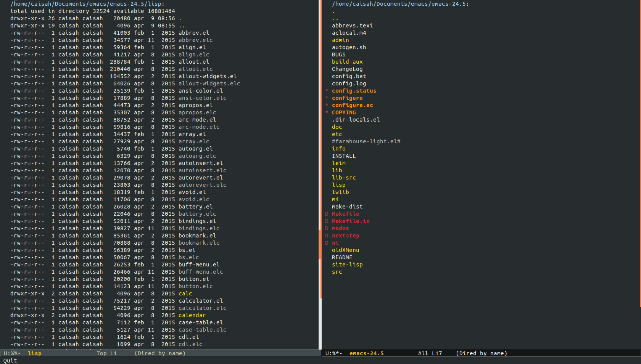This screenshot has height=364, width=641.
Task: Select bookmark.elc entry
Action: [199, 243]
